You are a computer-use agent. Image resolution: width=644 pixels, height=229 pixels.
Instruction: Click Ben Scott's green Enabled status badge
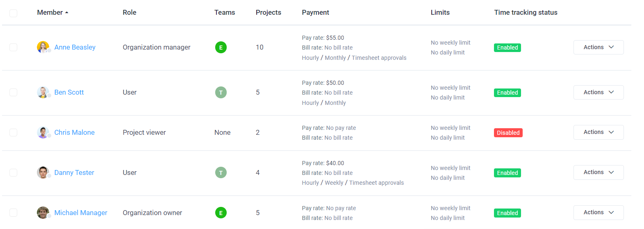click(507, 93)
